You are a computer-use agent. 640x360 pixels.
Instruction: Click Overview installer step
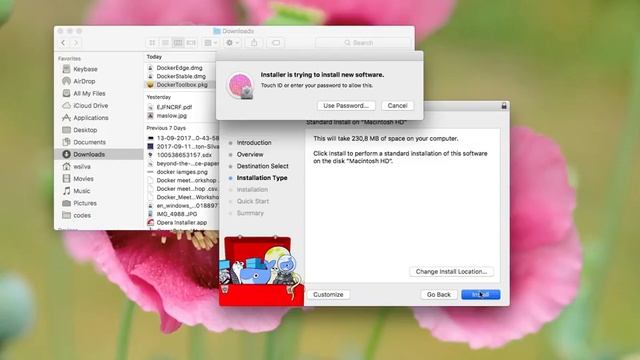click(250, 154)
